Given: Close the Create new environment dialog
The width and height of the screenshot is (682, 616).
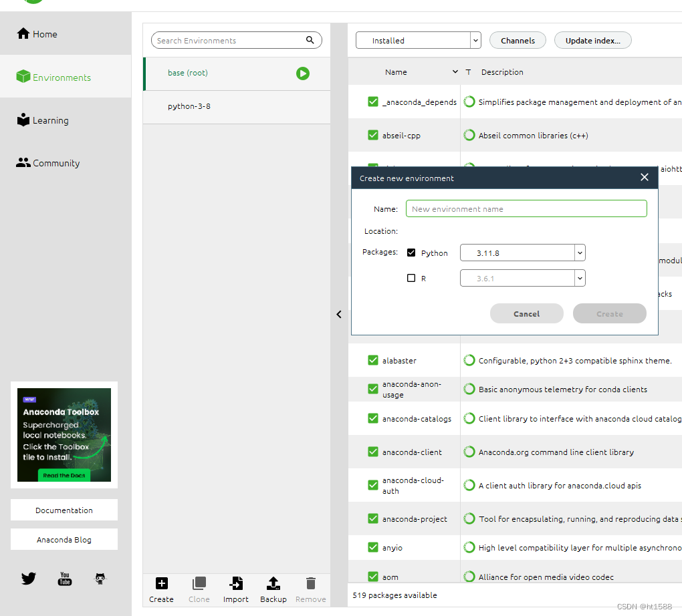Looking at the screenshot, I should pos(644,177).
